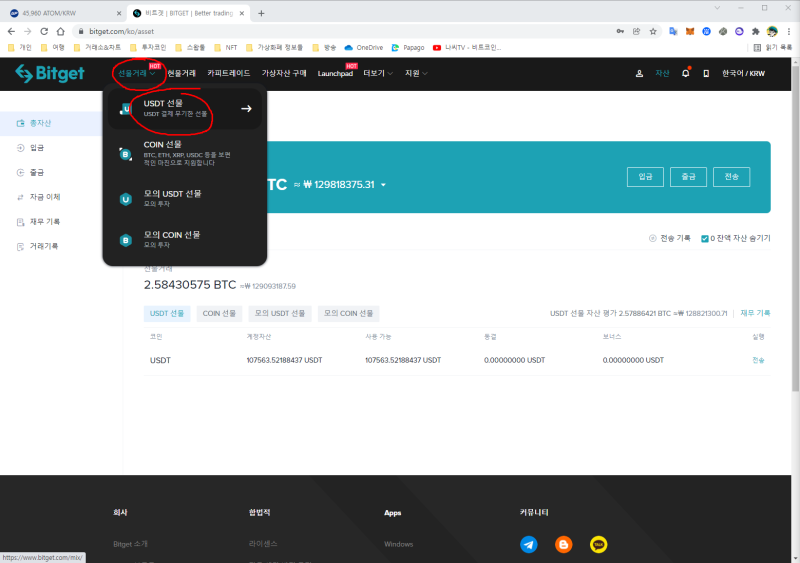The image size is (800, 563).
Task: Click the share page icon in address bar
Action: click(636, 32)
